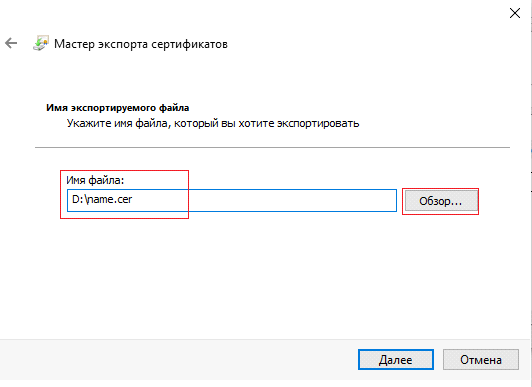Click the D:\name.cer text in field
The height and width of the screenshot is (387, 532).
102,199
